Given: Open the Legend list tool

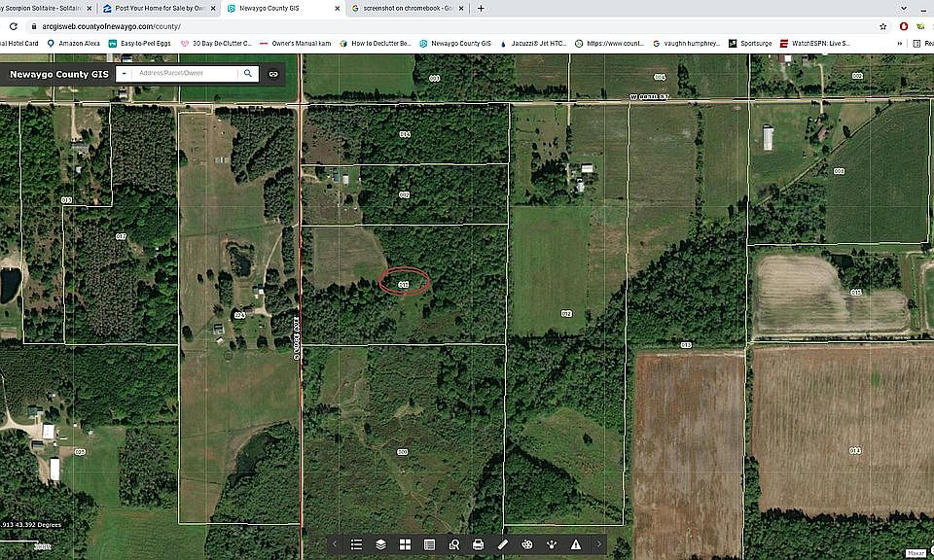Looking at the screenshot, I should (x=356, y=544).
